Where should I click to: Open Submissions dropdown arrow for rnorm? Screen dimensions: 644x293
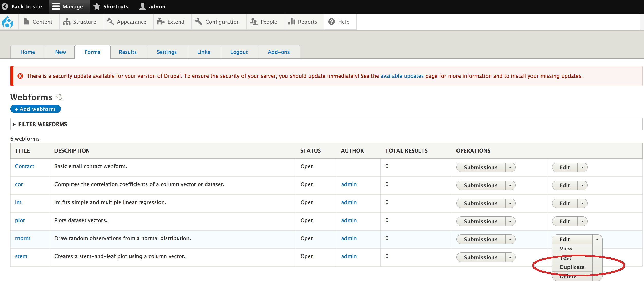point(510,239)
